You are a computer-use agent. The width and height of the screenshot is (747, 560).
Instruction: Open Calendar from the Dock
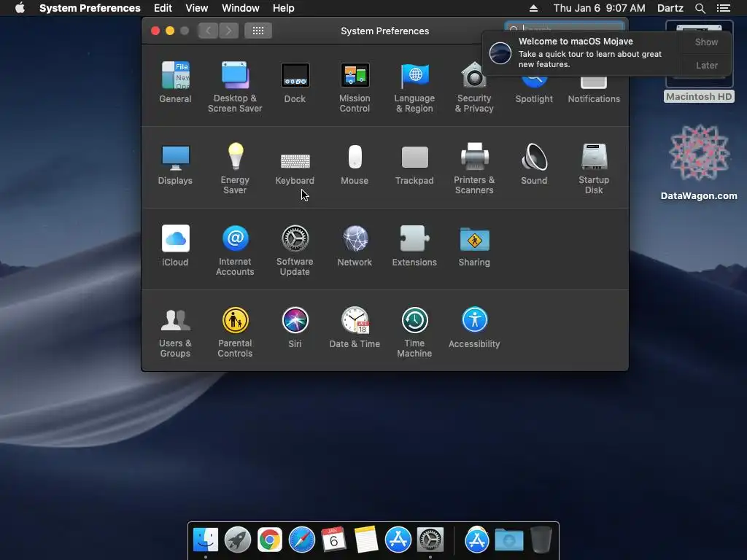coord(333,540)
